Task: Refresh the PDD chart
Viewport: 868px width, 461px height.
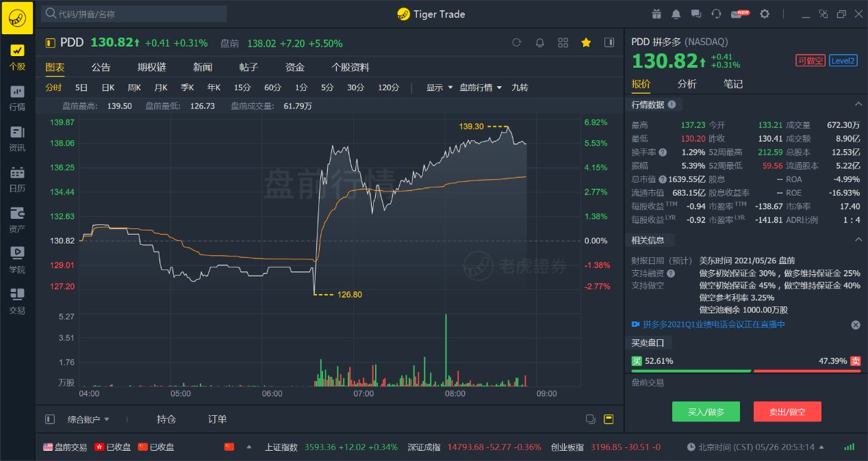Action: pos(517,42)
